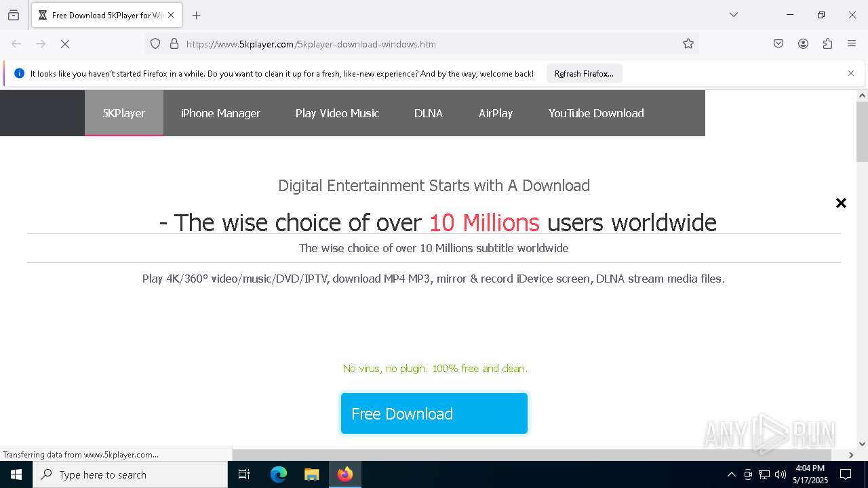Click the Refresh Firefox button
Image resolution: width=868 pixels, height=488 pixels.
(x=584, y=74)
